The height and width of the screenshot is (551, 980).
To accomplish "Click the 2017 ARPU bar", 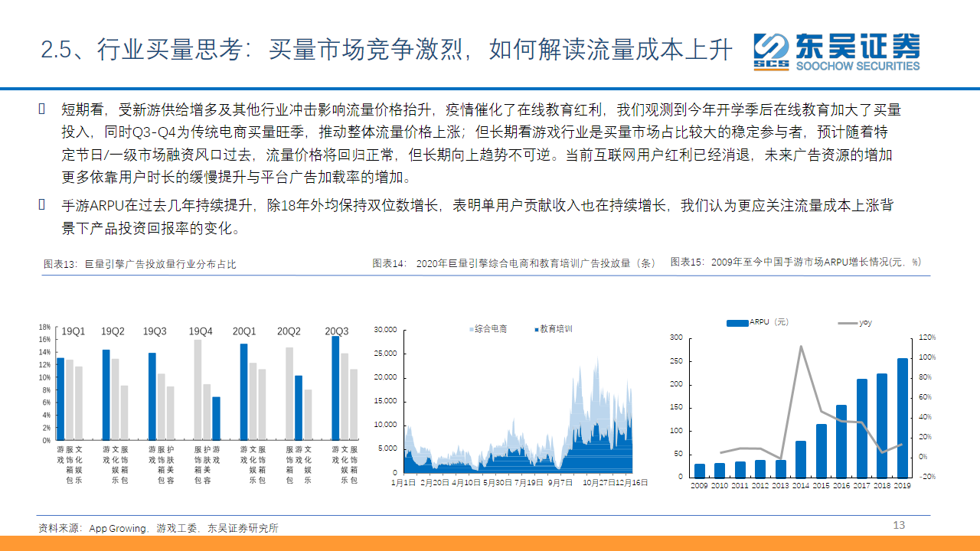I will tap(862, 429).
